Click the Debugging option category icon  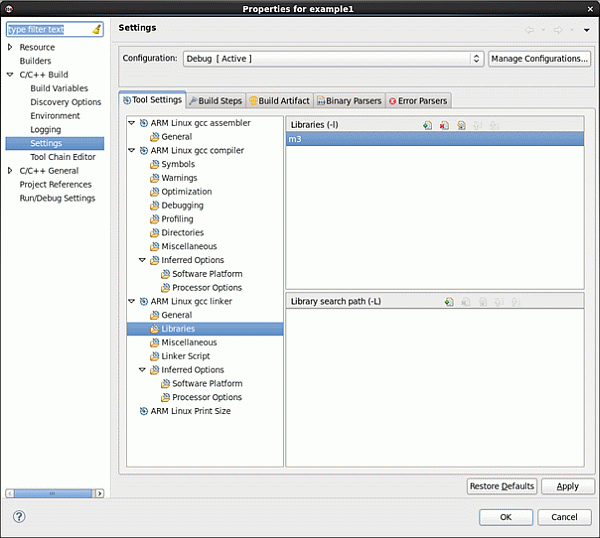[155, 205]
